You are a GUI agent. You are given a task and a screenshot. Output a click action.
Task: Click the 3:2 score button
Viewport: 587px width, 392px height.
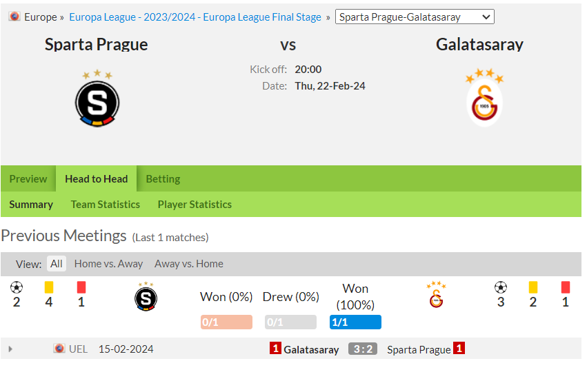363,349
